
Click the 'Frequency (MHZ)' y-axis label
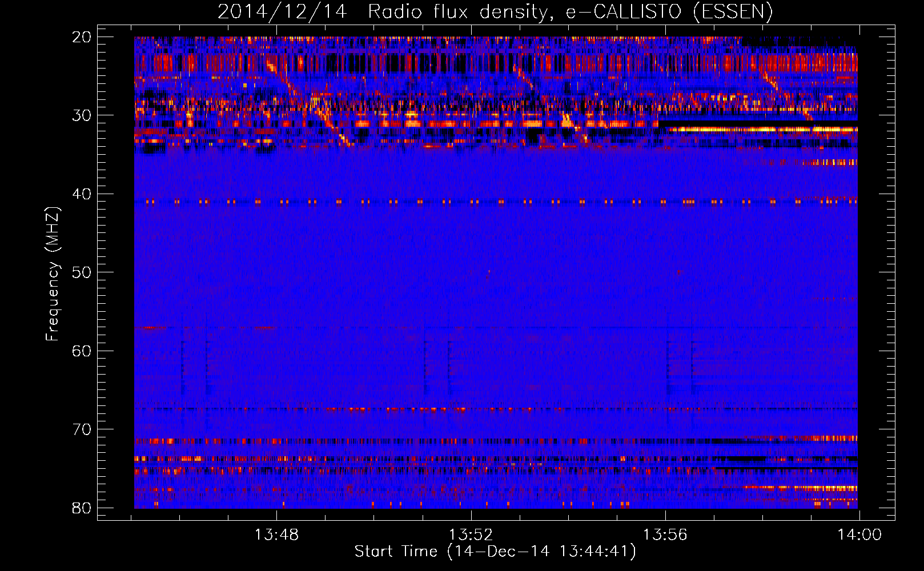(53, 274)
